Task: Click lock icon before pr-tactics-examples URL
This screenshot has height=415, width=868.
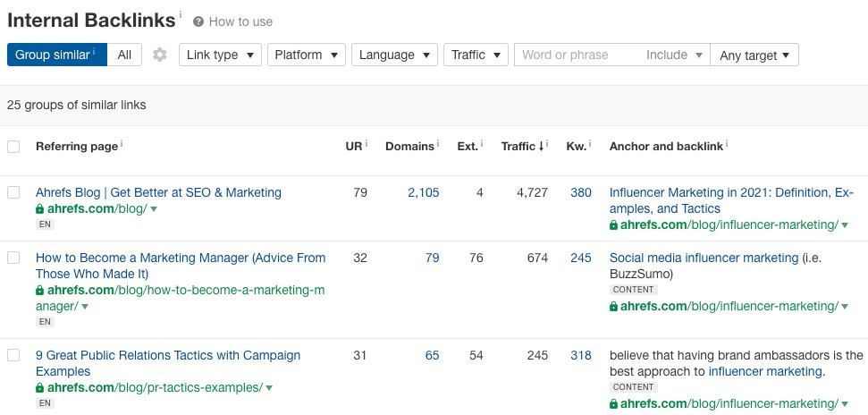Action: click(39, 388)
